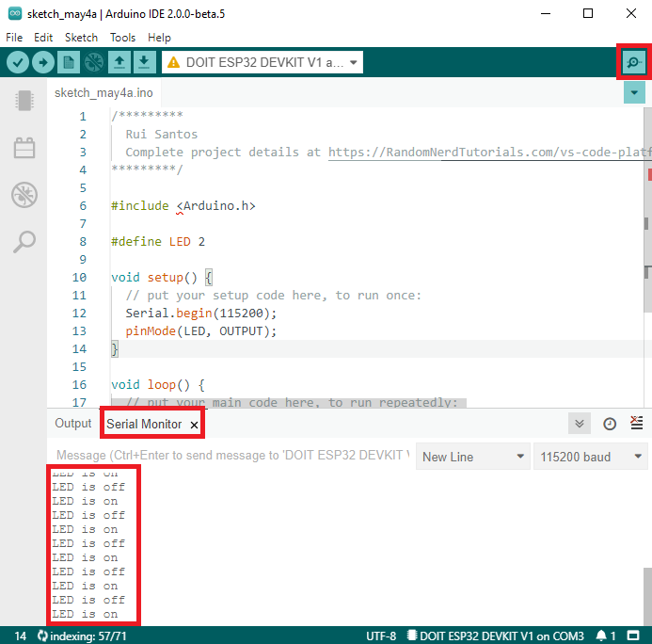Image resolution: width=652 pixels, height=644 pixels.
Task: Open the File menu
Action: 14,38
